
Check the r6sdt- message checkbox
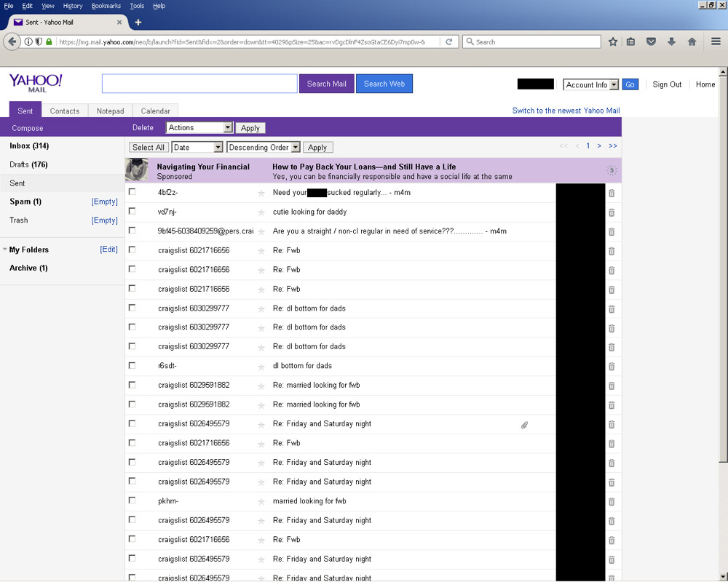(x=132, y=365)
